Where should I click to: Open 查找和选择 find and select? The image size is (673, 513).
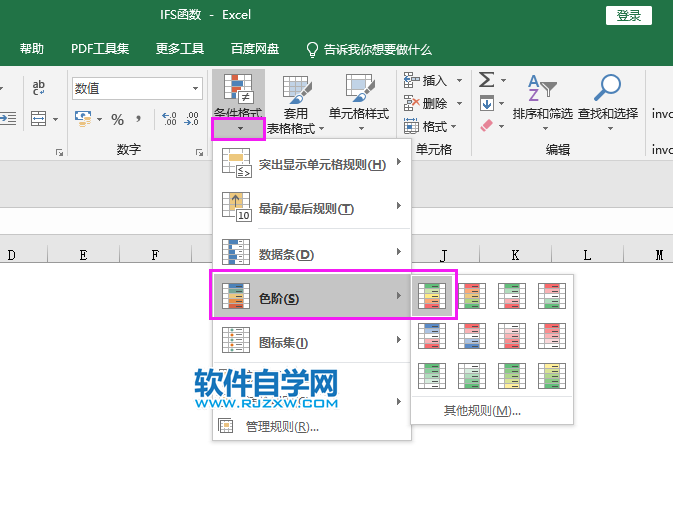608,103
